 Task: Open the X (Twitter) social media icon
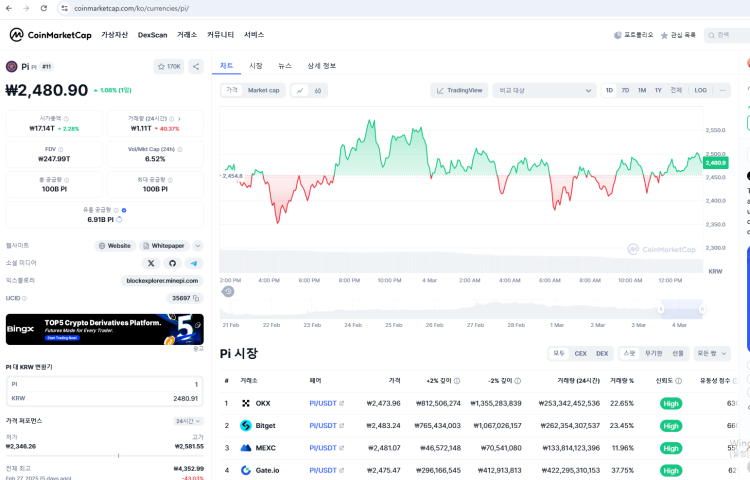[151, 263]
